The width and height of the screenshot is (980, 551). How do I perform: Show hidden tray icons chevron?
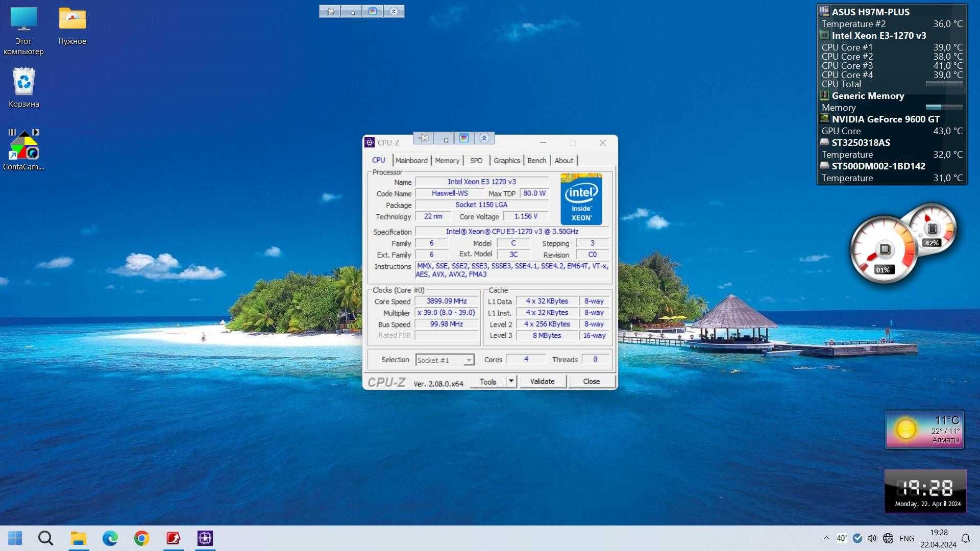826,538
